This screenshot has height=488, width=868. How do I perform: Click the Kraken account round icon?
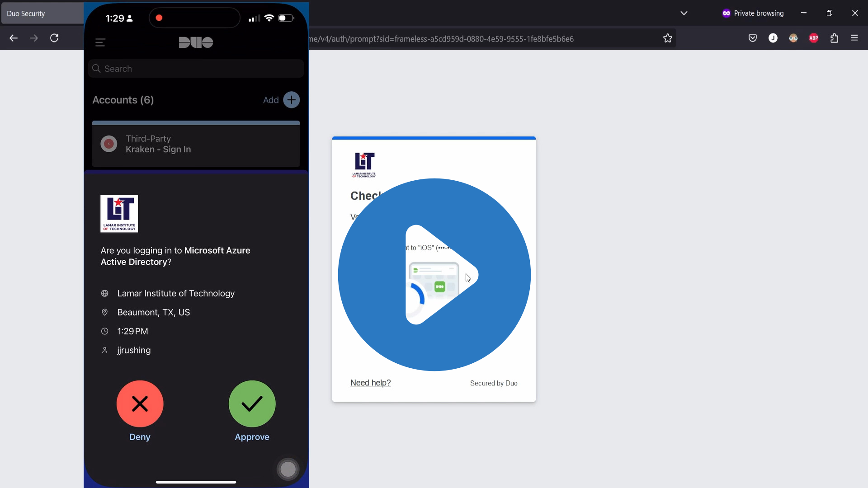[109, 144]
